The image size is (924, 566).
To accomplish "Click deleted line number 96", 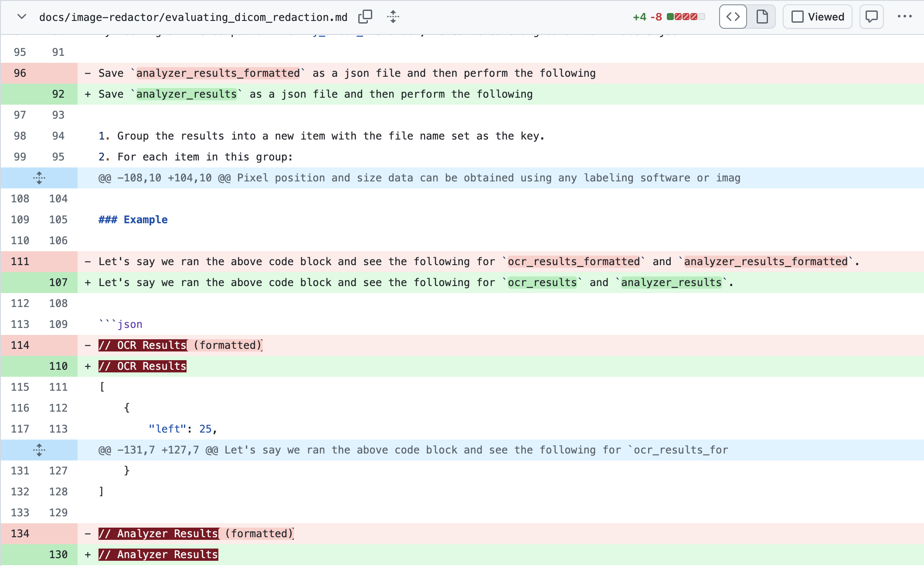I will pyautogui.click(x=20, y=73).
